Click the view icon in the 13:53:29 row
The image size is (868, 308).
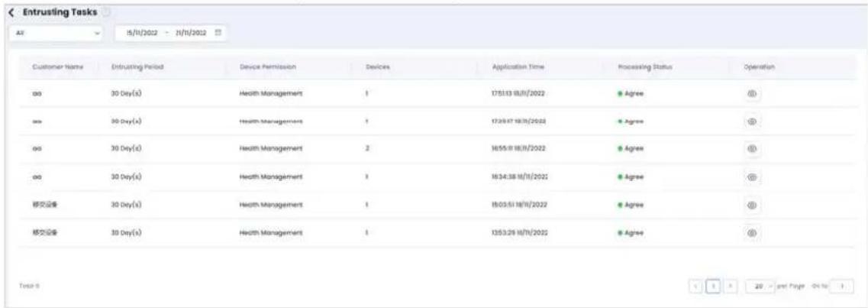(x=752, y=233)
